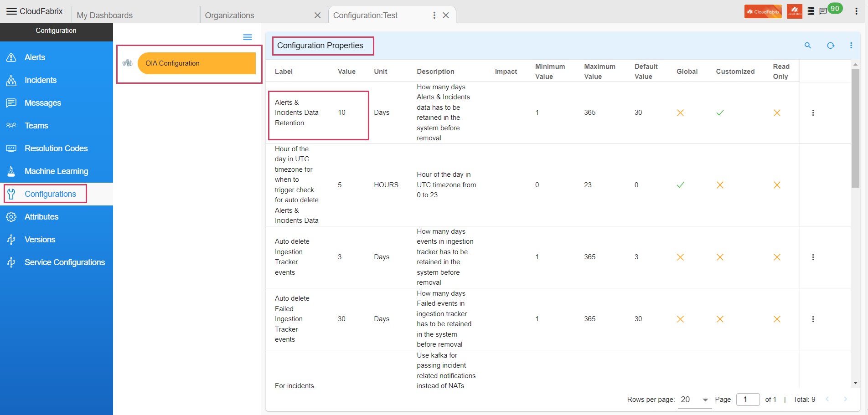Click the search icon above the properties table

point(808,46)
